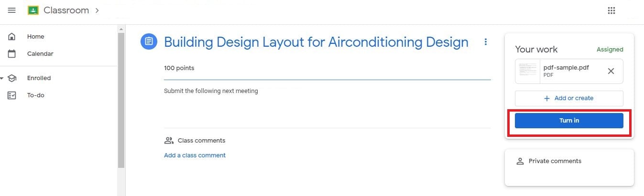This screenshot has height=196, width=644.
Task: Click the Google Classroom logo icon
Action: coord(33,10)
